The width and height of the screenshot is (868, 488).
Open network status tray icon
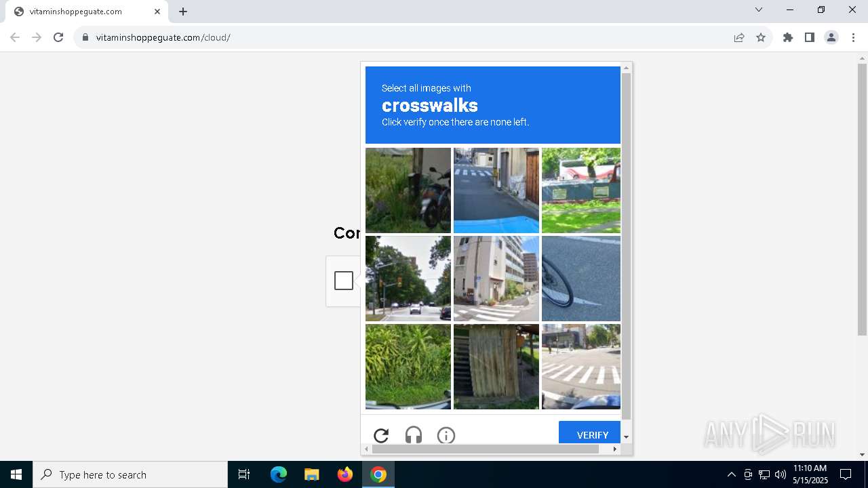pyautogui.click(x=764, y=474)
